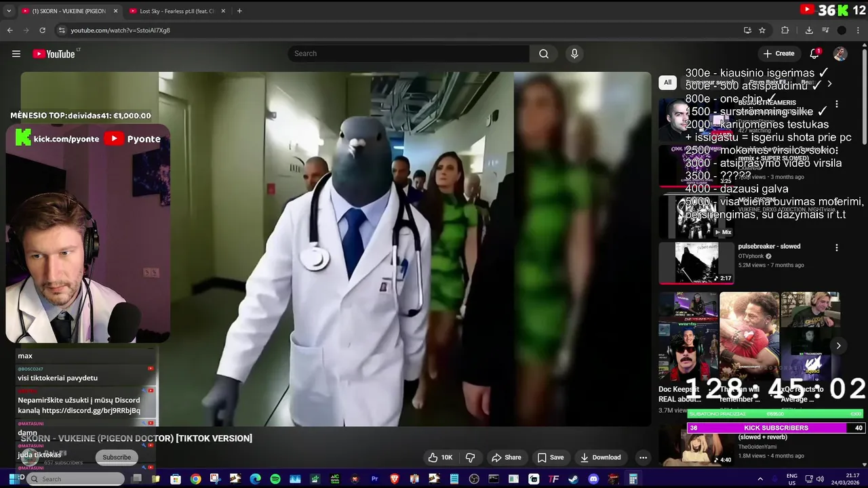Screen dimensions: 868x488
Task: Open Discord from the taskbar
Action: (x=593, y=479)
